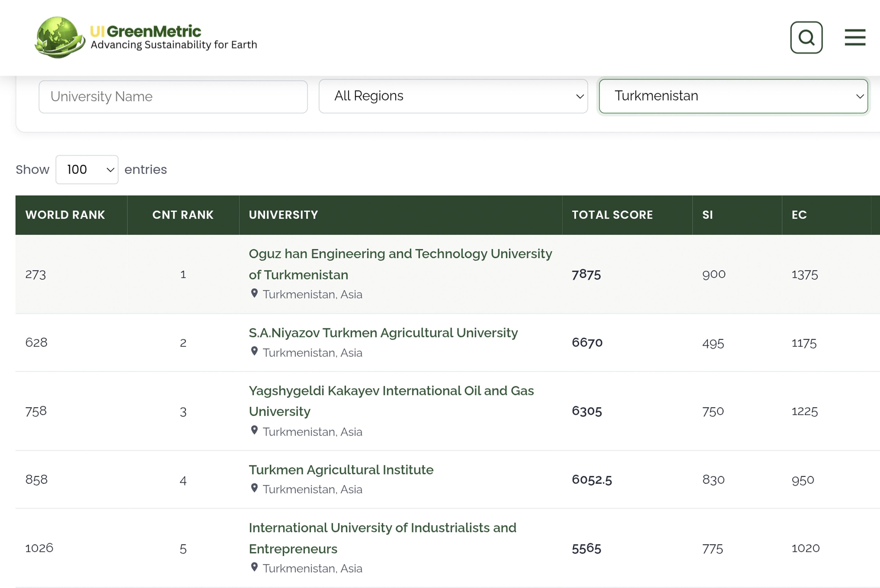Image resolution: width=880 pixels, height=588 pixels.
Task: Focus the University Name search field
Action: click(x=173, y=97)
